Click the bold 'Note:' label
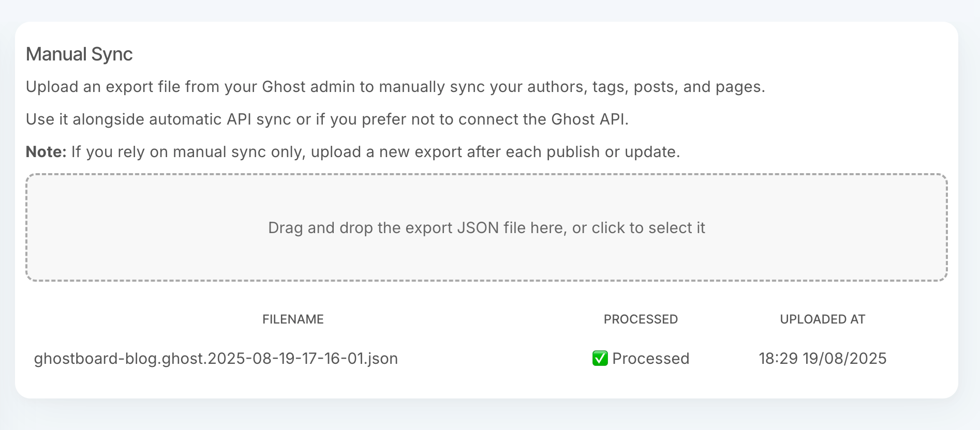 click(x=46, y=152)
